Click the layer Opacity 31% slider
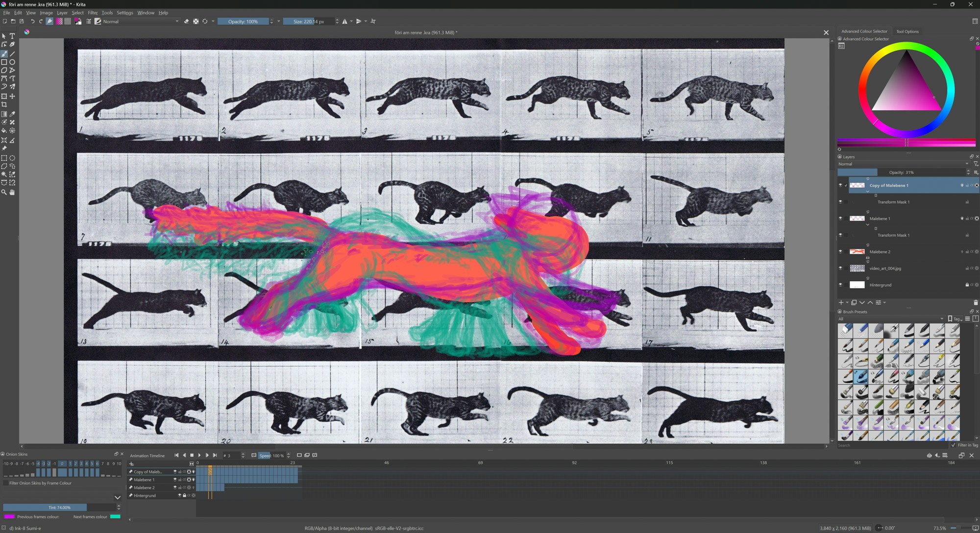 point(902,172)
